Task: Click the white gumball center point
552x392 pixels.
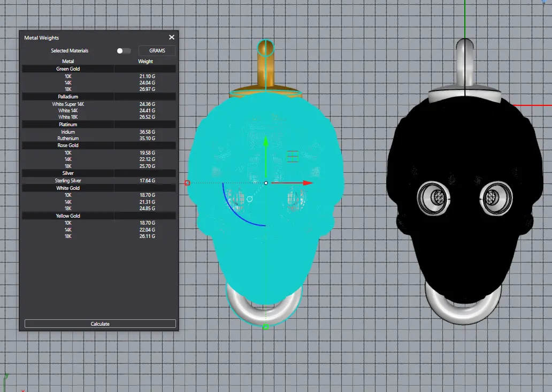Action: tap(266, 183)
